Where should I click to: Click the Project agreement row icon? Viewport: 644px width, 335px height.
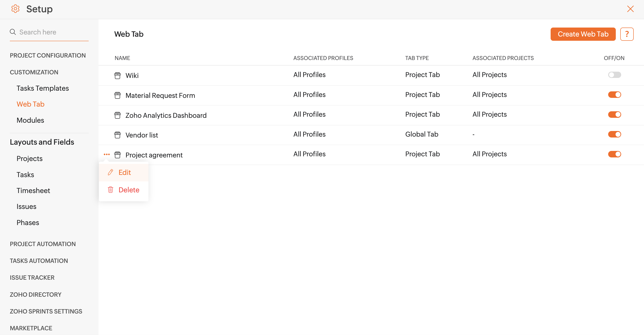(118, 155)
